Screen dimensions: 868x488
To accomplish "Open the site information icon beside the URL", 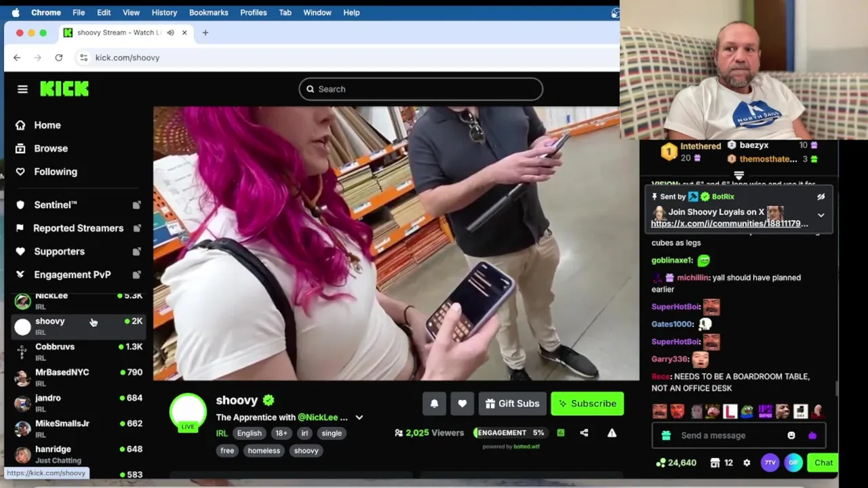I will click(83, 58).
